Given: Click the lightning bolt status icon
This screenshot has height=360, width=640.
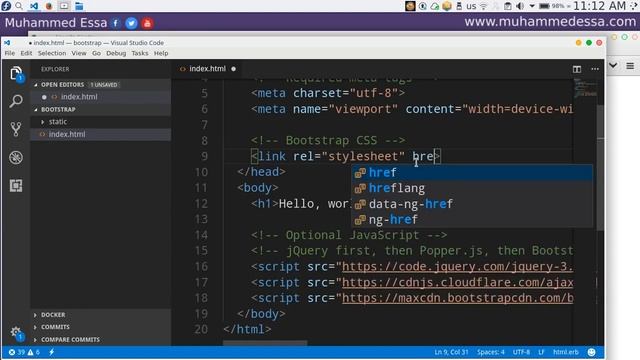Looking at the screenshot, I should 52,352.
